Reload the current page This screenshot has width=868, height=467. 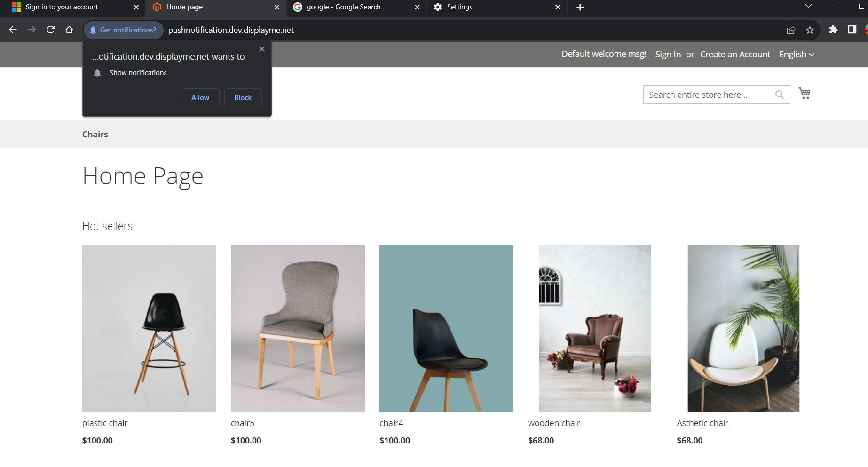(x=50, y=30)
